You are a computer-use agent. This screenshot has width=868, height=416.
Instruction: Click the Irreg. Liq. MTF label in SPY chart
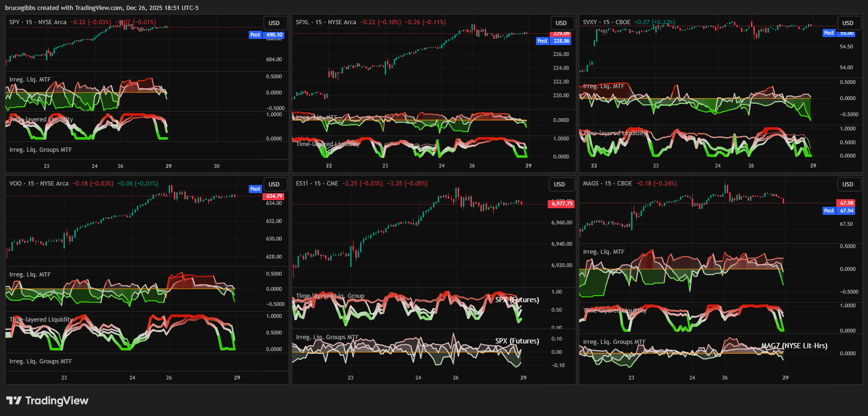pyautogui.click(x=30, y=80)
